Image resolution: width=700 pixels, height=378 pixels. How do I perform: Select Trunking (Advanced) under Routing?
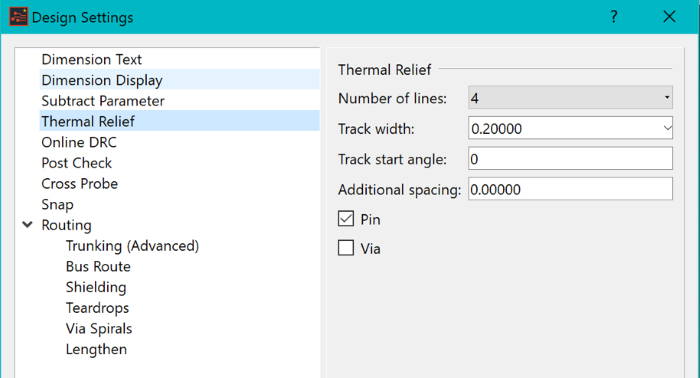pos(133,246)
